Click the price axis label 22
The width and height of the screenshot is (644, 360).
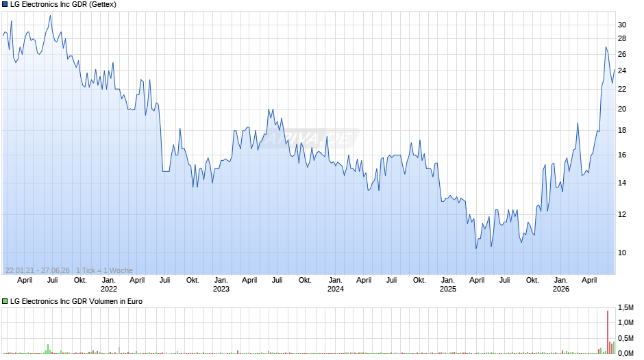pyautogui.click(x=622, y=89)
